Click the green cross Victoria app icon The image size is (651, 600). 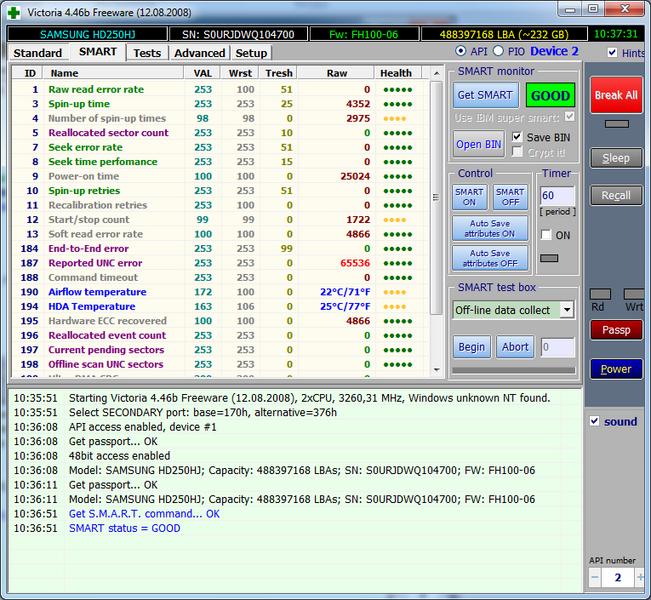point(14,12)
